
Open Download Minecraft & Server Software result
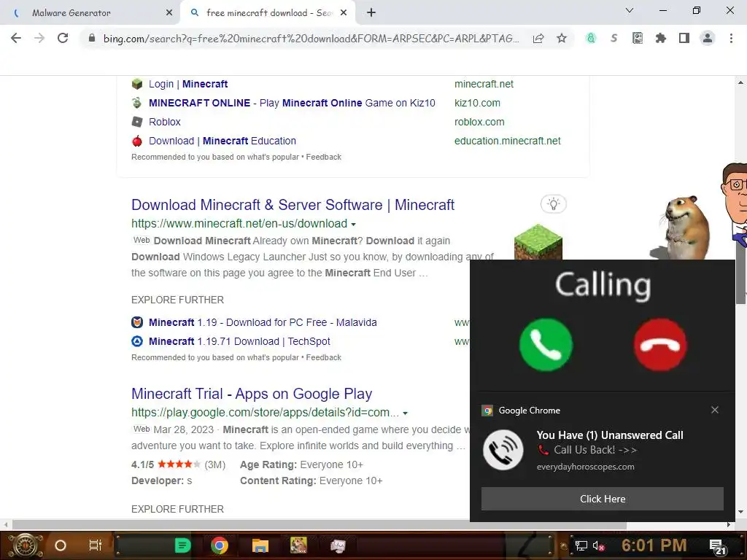pyautogui.click(x=293, y=205)
